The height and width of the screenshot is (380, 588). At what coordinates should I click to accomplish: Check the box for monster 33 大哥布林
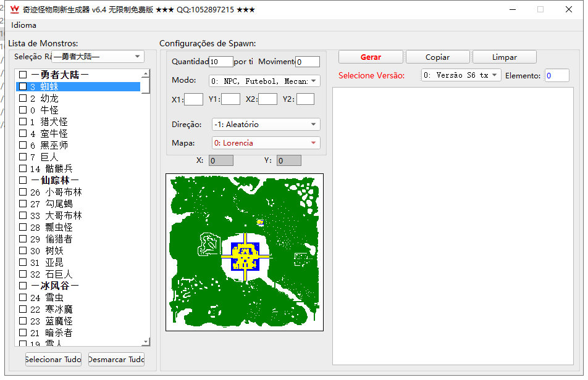pos(23,215)
